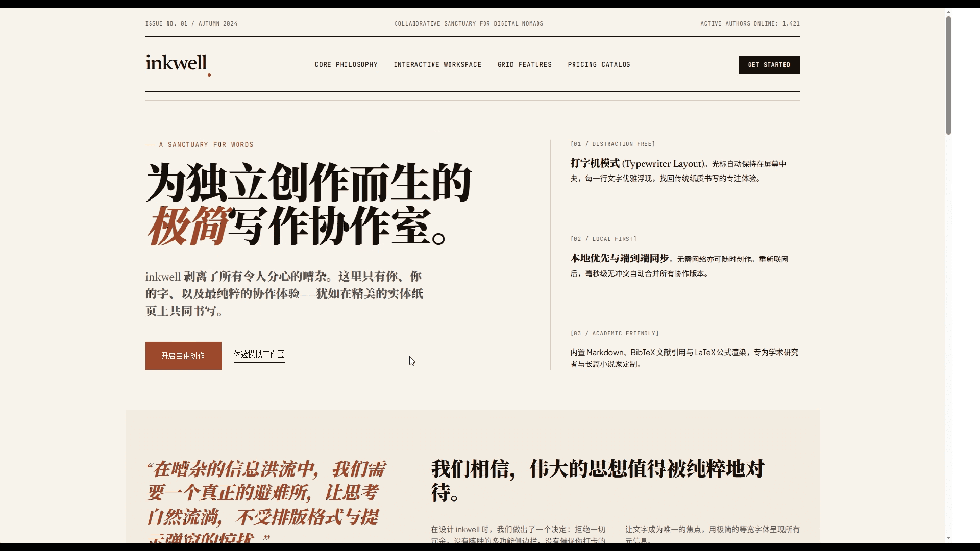Screen dimensions: 980x551
Task: Click 'ACTIVE AUTHORS ONLINE: 1,421' text
Action: [x=750, y=23]
